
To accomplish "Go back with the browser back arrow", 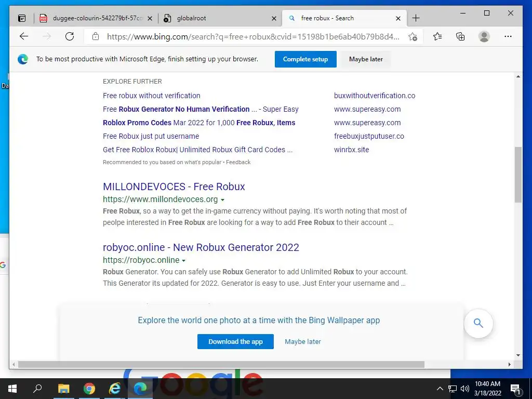I will click(24, 36).
